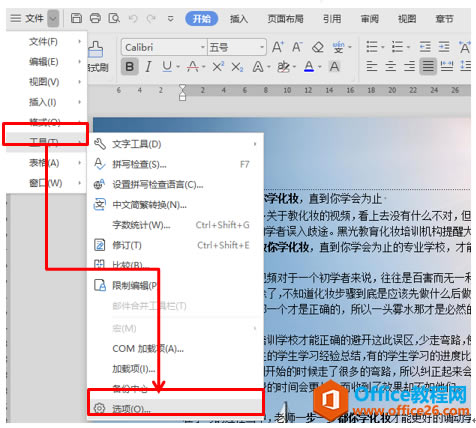Open the 插入(I) submenu
The width and height of the screenshot is (476, 428).
point(47,102)
